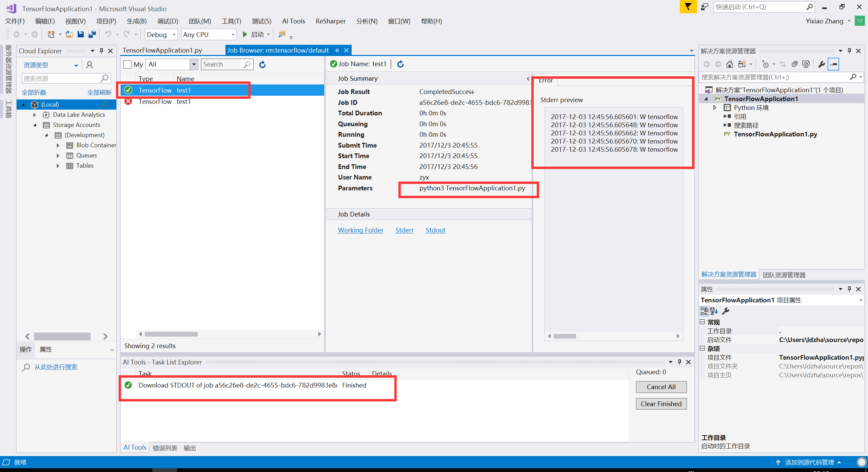Click the Preview Selected Items icon
This screenshot has width=868, height=472.
click(833, 64)
